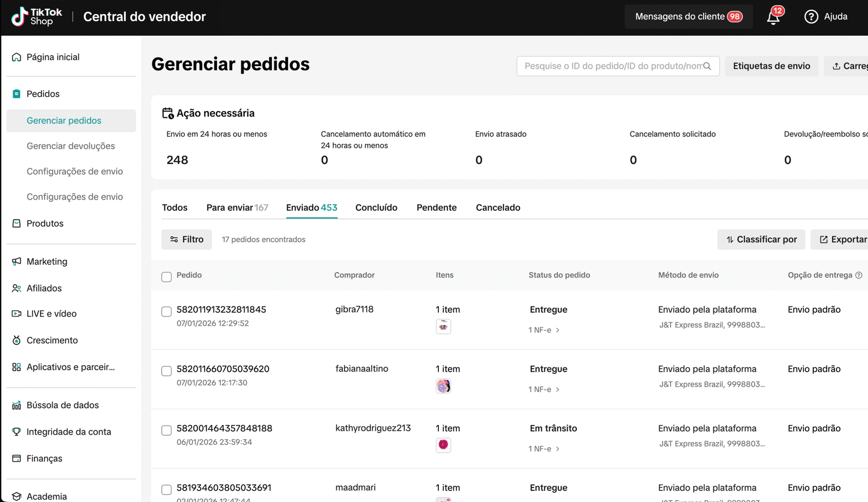This screenshot has width=868, height=502.
Task: Switch to the Cancelado tab
Action: tap(497, 208)
